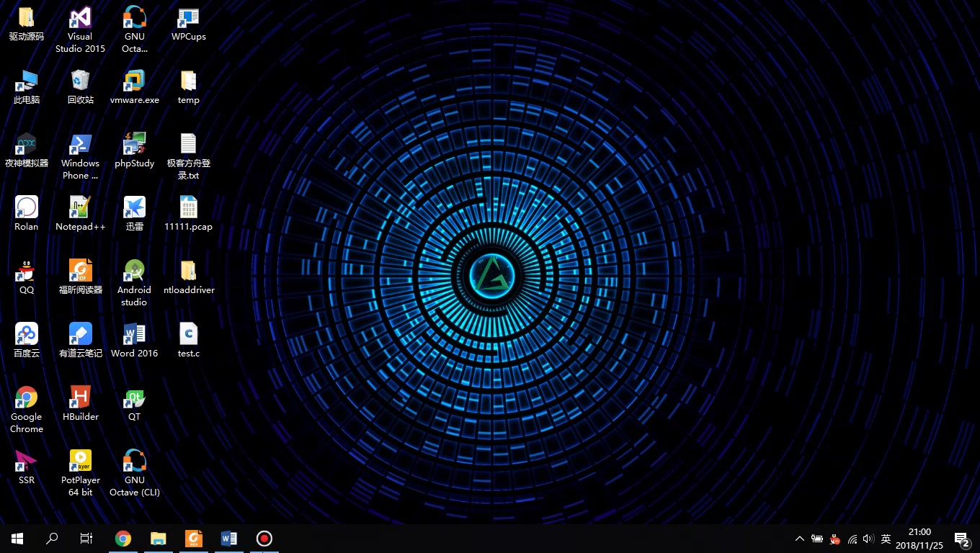
Task: Select the WPCups desktop icon
Action: 188,18
